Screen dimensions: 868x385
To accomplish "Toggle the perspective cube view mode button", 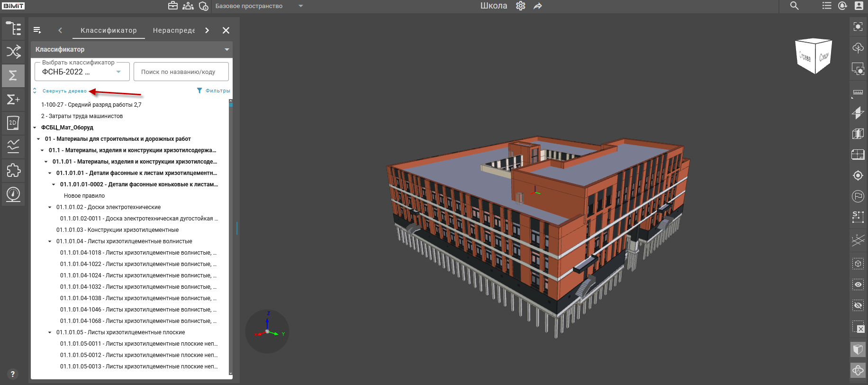I will [x=858, y=350].
